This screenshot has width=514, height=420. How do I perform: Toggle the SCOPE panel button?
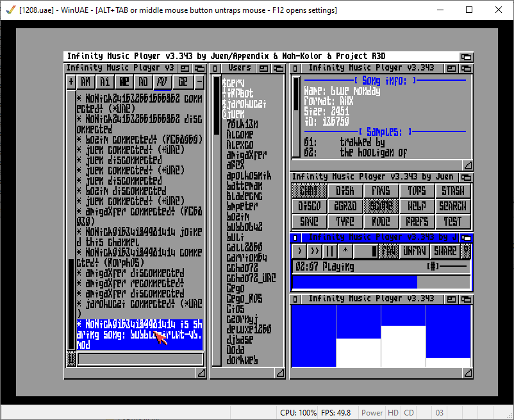[x=381, y=206]
